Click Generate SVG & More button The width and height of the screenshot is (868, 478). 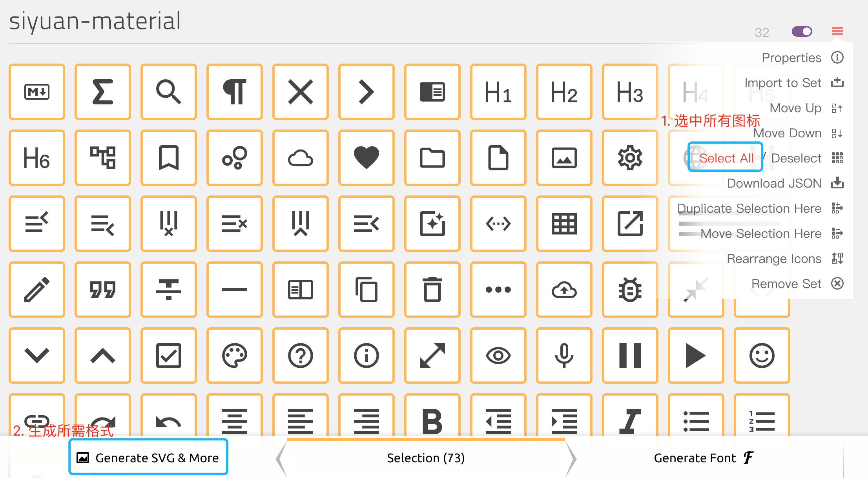(149, 458)
